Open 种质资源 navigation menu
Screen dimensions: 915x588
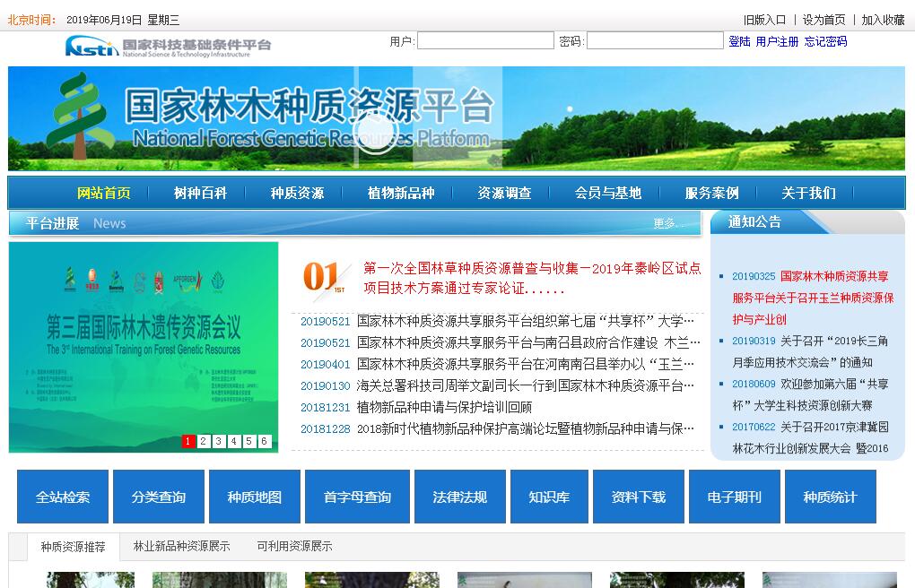coord(297,193)
